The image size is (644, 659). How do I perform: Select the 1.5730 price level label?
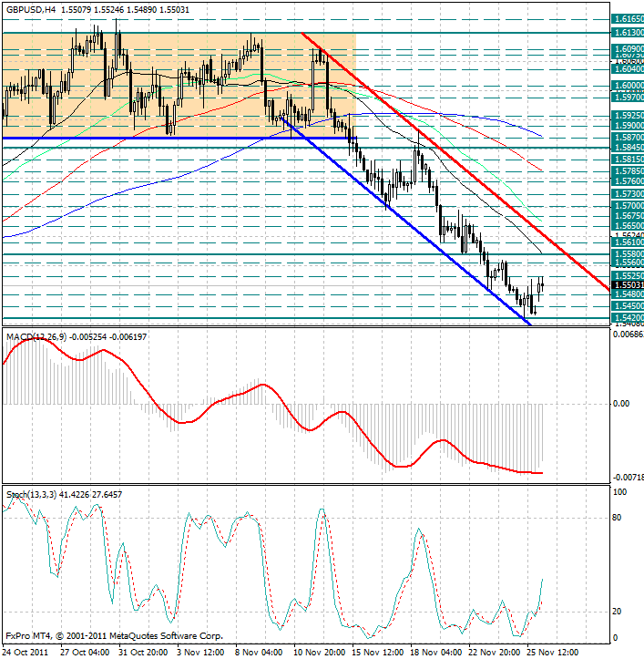(x=628, y=194)
